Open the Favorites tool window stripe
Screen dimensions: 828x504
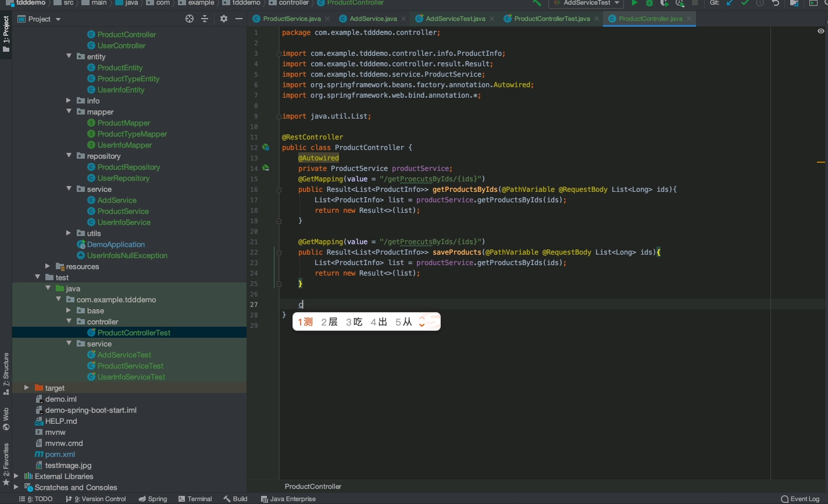coord(6,464)
